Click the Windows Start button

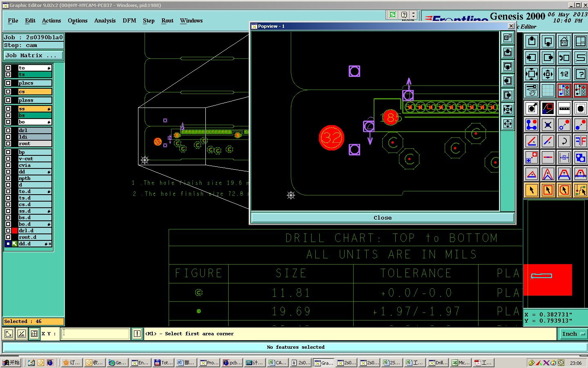click(11, 363)
